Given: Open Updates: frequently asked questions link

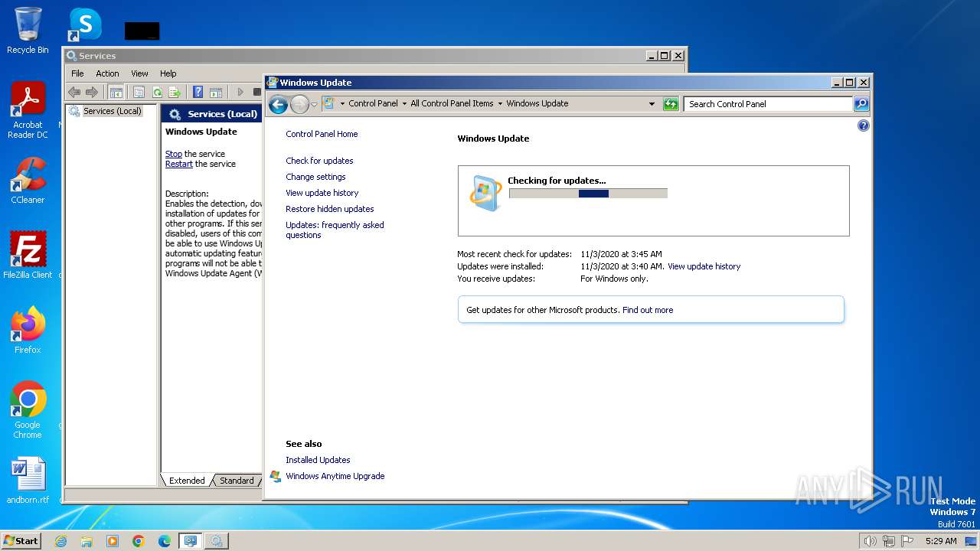Looking at the screenshot, I should [335, 230].
